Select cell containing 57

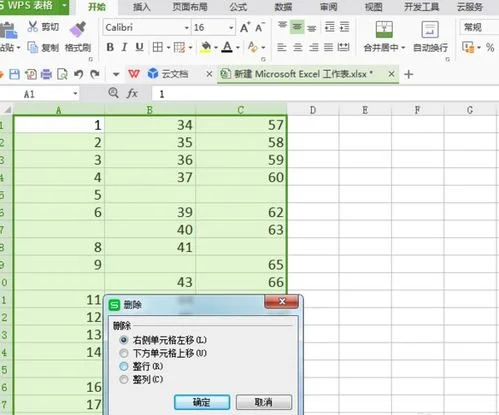[x=241, y=125]
